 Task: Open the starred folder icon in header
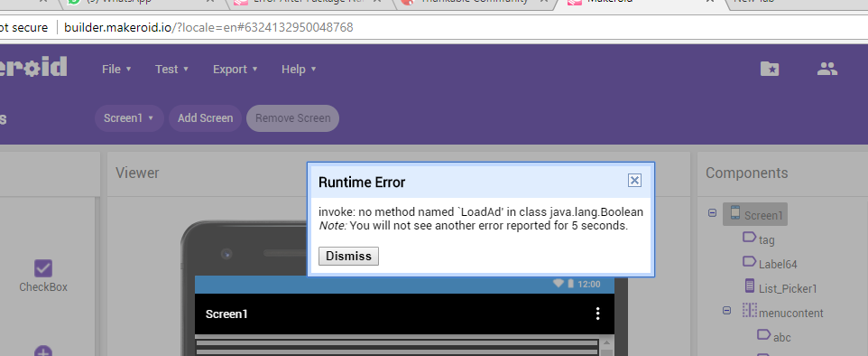pyautogui.click(x=770, y=69)
